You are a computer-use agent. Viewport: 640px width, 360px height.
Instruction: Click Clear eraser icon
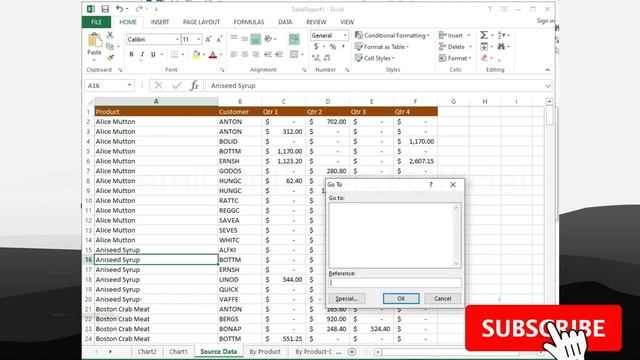pyautogui.click(x=484, y=58)
